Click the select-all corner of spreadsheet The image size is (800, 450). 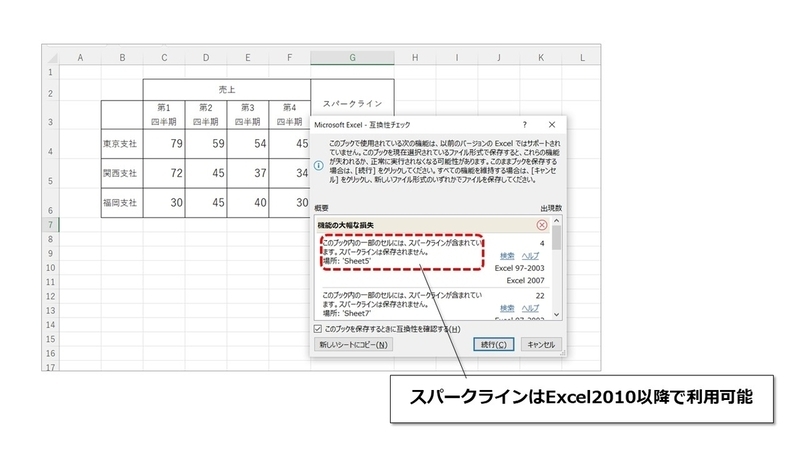click(x=51, y=58)
